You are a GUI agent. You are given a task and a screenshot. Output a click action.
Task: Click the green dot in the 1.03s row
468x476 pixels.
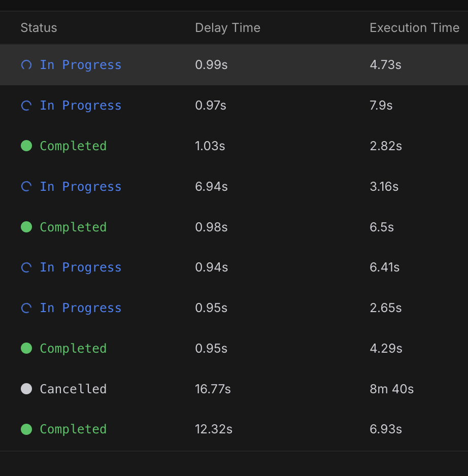[x=26, y=146]
